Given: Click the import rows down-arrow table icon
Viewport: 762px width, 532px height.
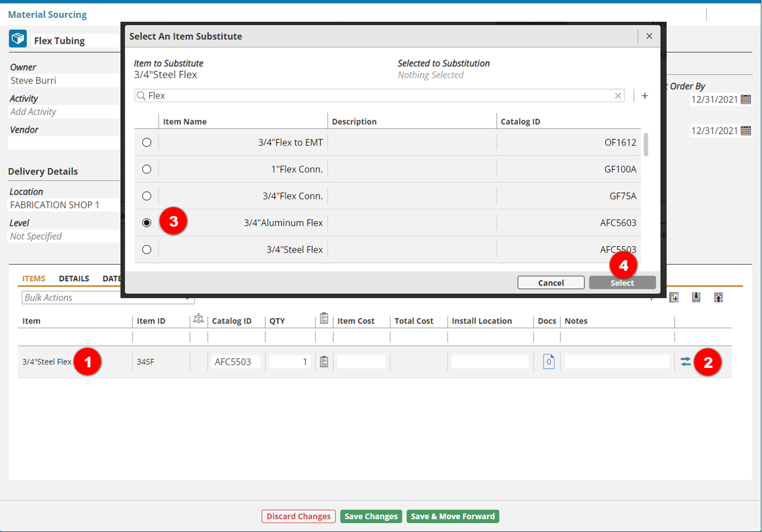Looking at the screenshot, I should tap(696, 298).
